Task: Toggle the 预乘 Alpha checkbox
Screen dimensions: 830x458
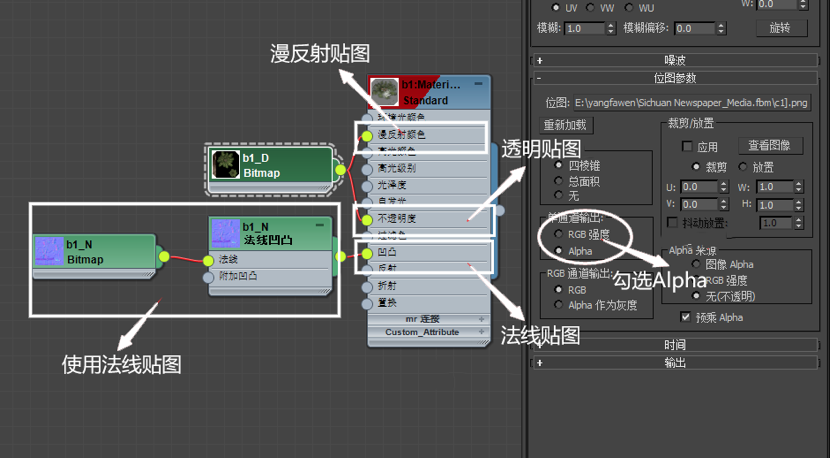Action: pos(685,317)
